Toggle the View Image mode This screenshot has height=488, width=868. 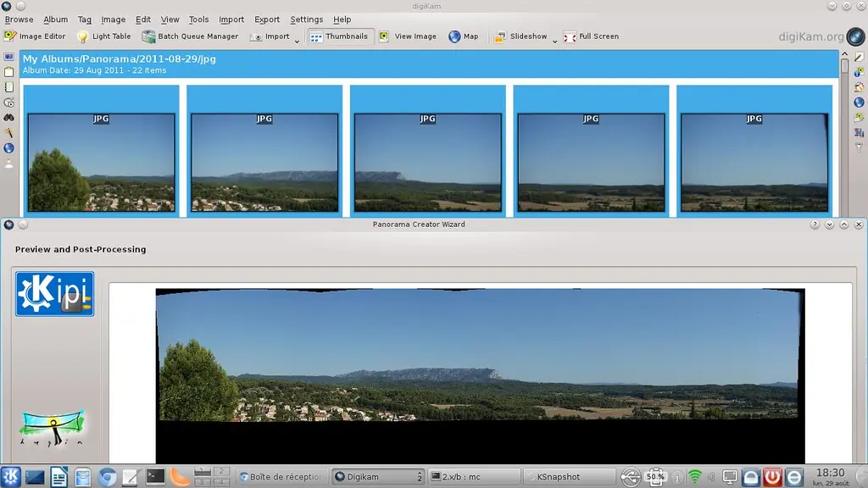tap(408, 36)
